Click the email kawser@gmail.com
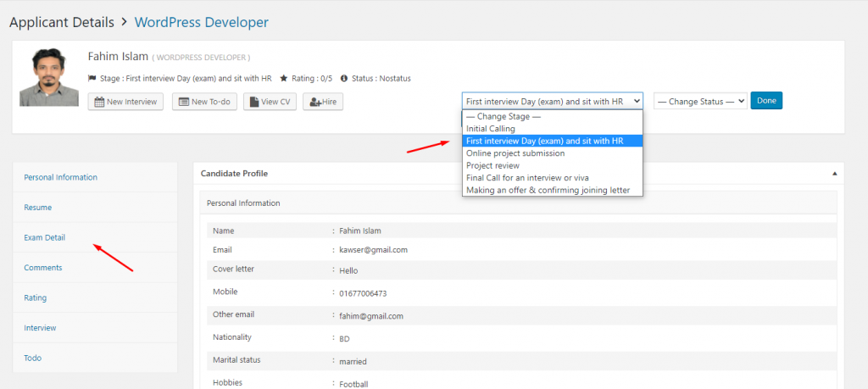Image resolution: width=868 pixels, height=389 pixels. (x=374, y=249)
